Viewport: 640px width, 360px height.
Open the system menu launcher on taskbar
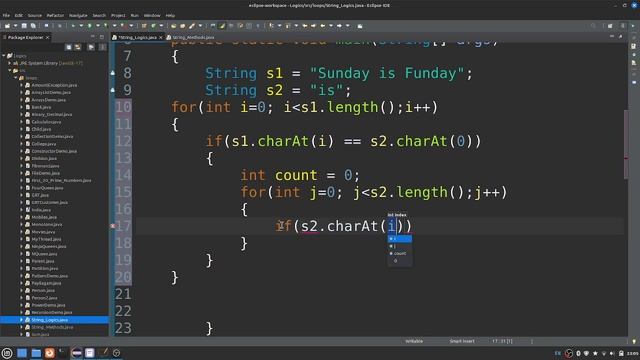coord(7,353)
